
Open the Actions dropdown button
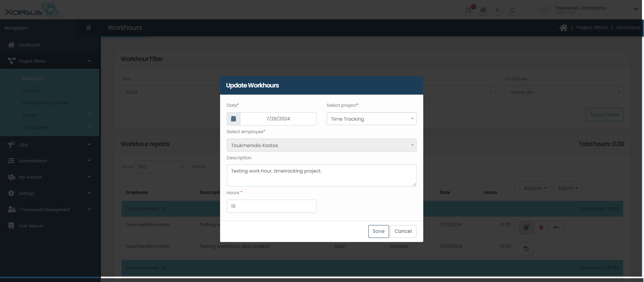pyautogui.click(x=535, y=188)
